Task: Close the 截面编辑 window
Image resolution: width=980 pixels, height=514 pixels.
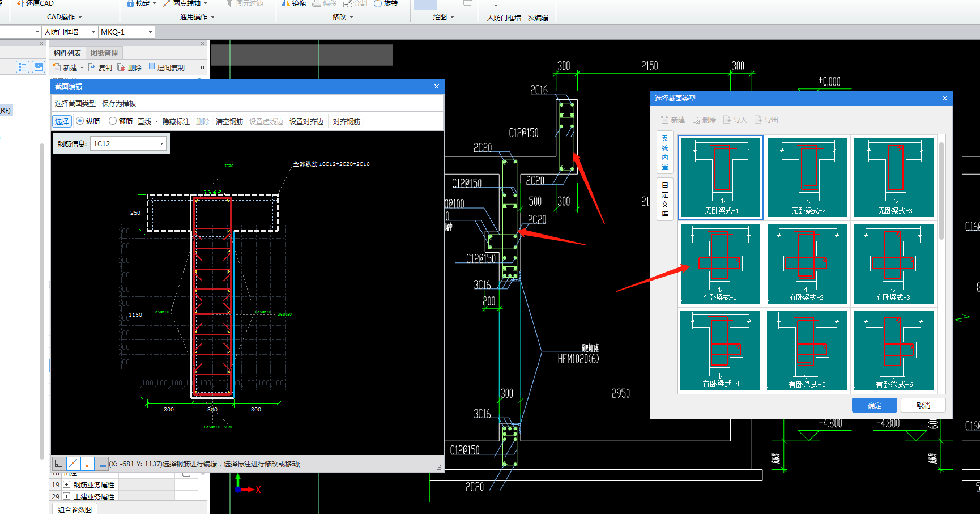Action: 437,87
